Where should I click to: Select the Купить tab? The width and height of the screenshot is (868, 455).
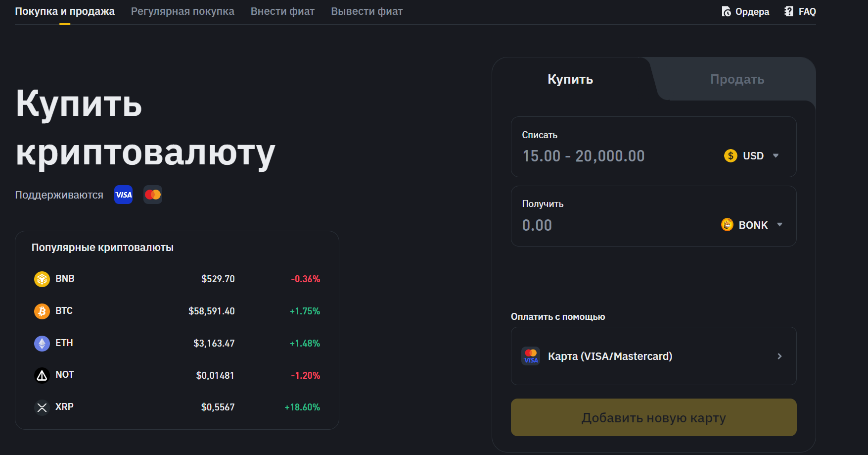[x=570, y=80]
